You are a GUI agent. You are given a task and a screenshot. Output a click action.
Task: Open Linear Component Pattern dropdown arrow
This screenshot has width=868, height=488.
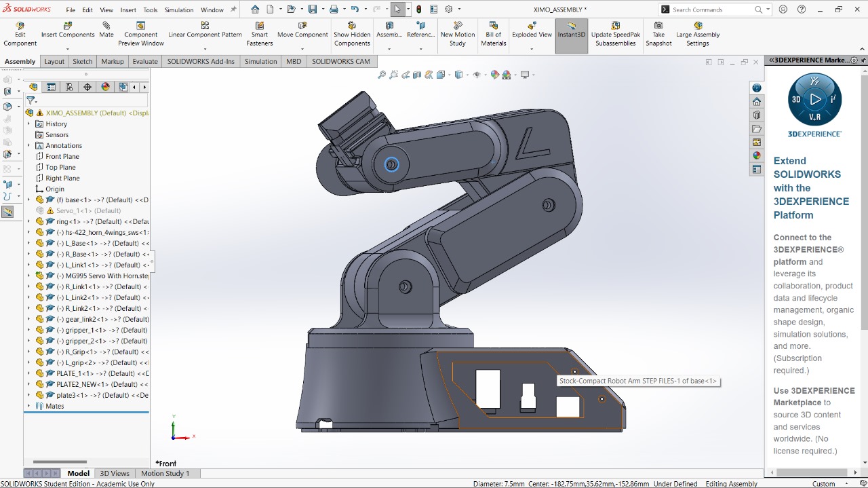click(205, 49)
